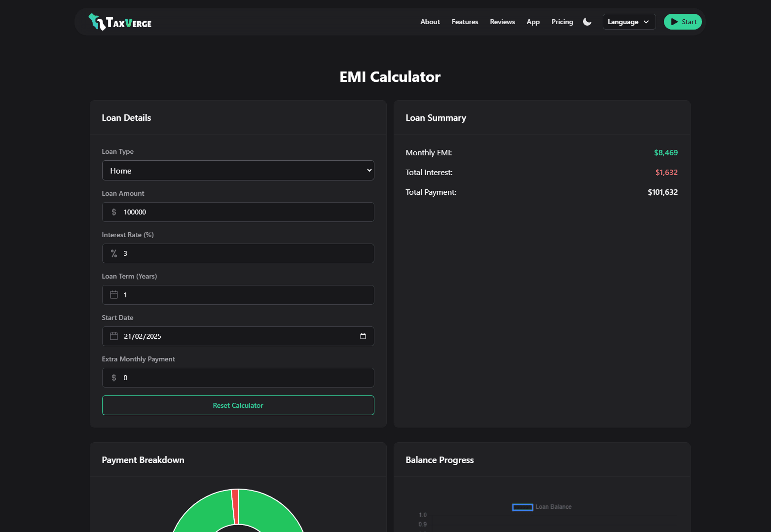Select Features in the navigation bar
771x532 pixels.
point(465,22)
